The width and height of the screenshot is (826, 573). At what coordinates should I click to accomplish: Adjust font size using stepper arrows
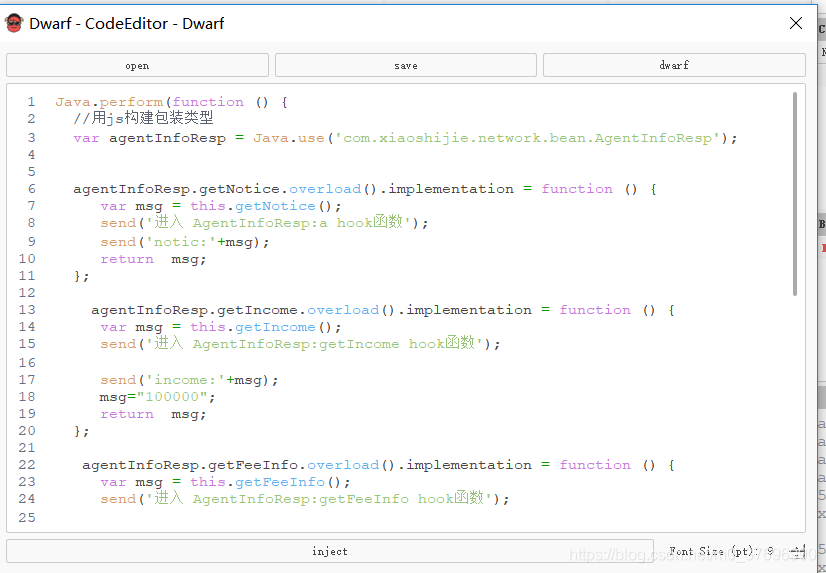799,551
